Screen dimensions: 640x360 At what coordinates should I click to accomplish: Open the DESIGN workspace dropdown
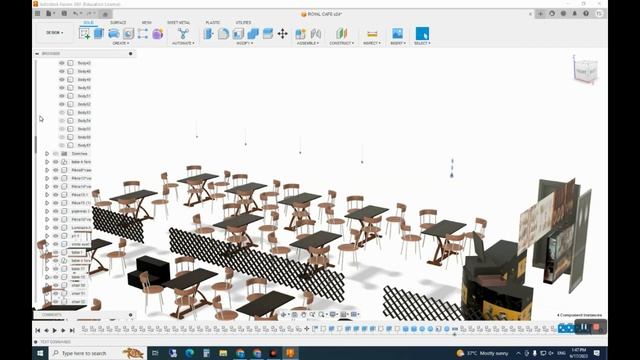[55, 33]
